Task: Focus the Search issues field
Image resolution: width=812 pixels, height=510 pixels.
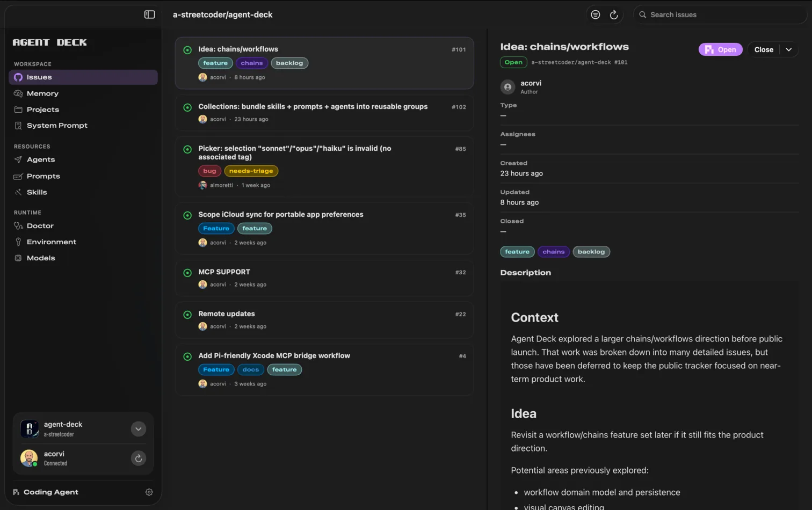Action: click(x=720, y=14)
